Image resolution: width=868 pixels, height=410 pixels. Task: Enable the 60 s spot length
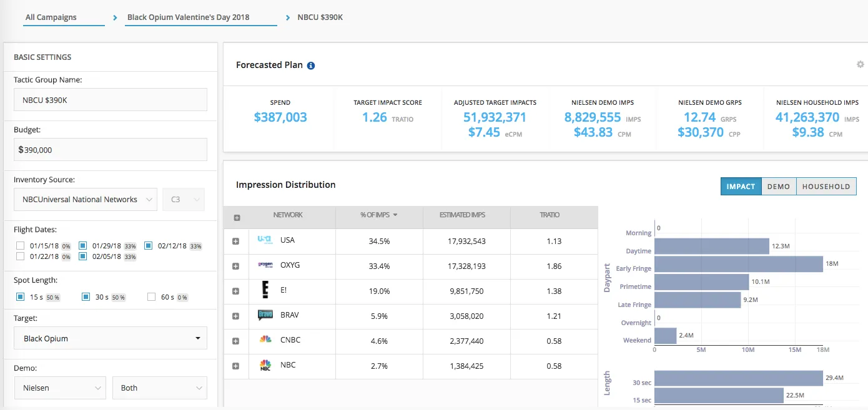click(151, 297)
